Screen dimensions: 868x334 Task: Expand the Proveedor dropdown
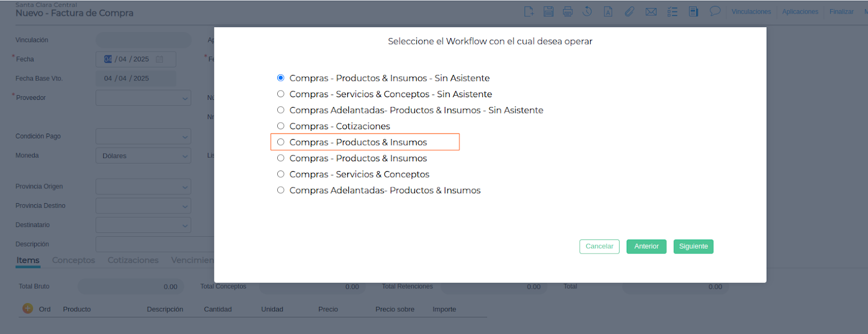pyautogui.click(x=143, y=98)
